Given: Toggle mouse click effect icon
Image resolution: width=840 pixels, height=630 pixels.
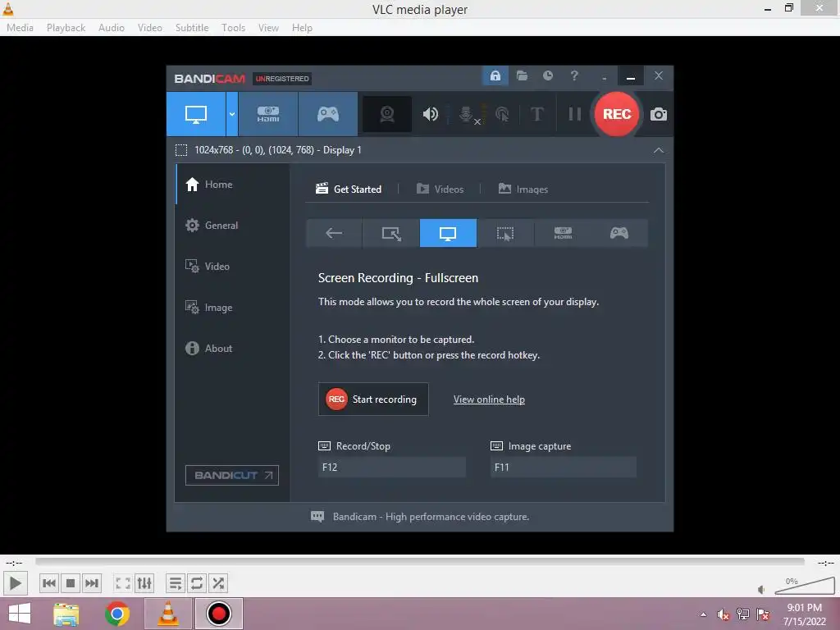Looking at the screenshot, I should pos(502,114).
